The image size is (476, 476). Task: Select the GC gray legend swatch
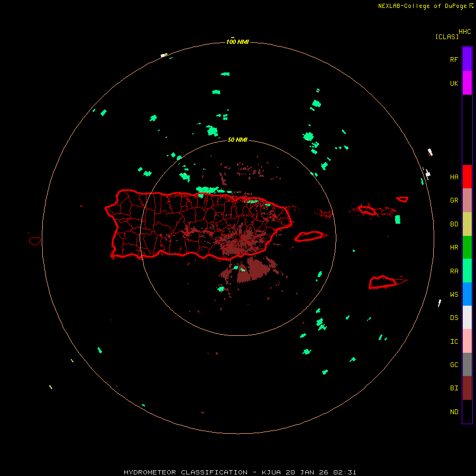click(x=467, y=364)
